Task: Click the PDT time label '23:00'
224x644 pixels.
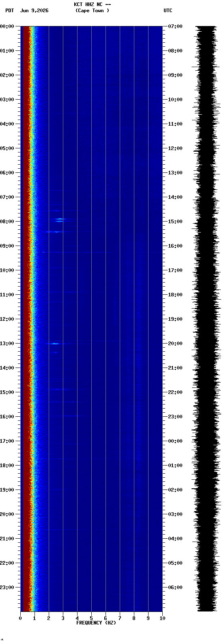Action: click(x=7, y=587)
